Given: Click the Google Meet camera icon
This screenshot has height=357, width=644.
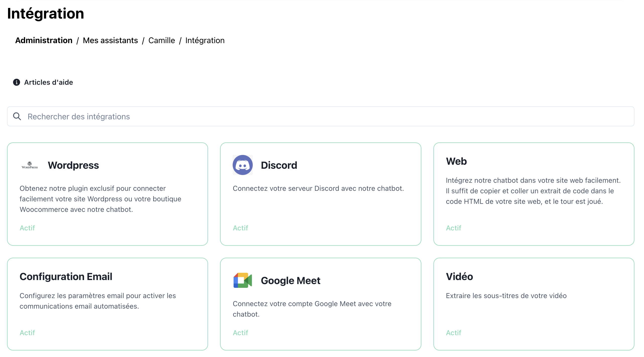Looking at the screenshot, I should pyautogui.click(x=242, y=280).
